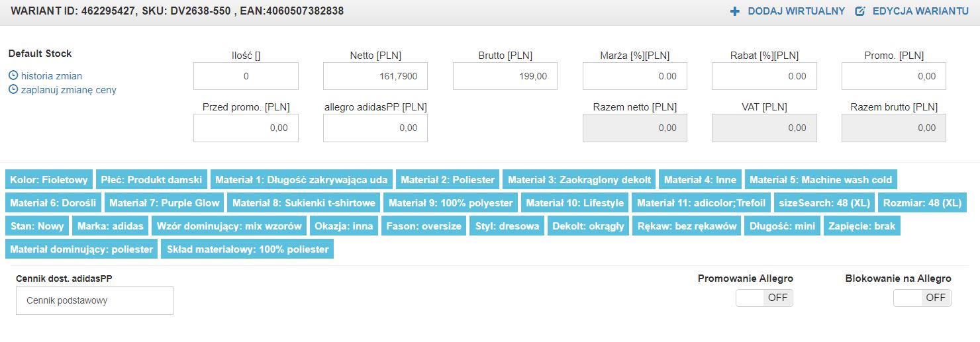The image size is (980, 342).
Task: Open the Cennik dost. adidasPP dropdown
Action: tap(95, 300)
